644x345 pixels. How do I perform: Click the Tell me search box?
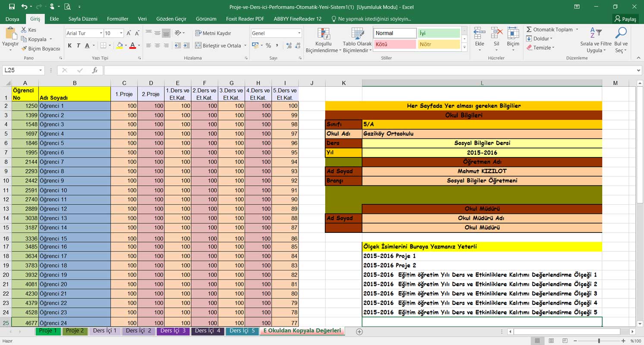click(x=371, y=19)
